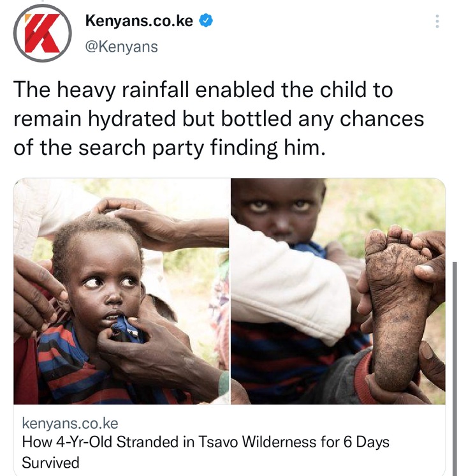The height and width of the screenshot is (476, 459).
Task: Click the blue cloth at child's mouth
Action: tap(127, 329)
